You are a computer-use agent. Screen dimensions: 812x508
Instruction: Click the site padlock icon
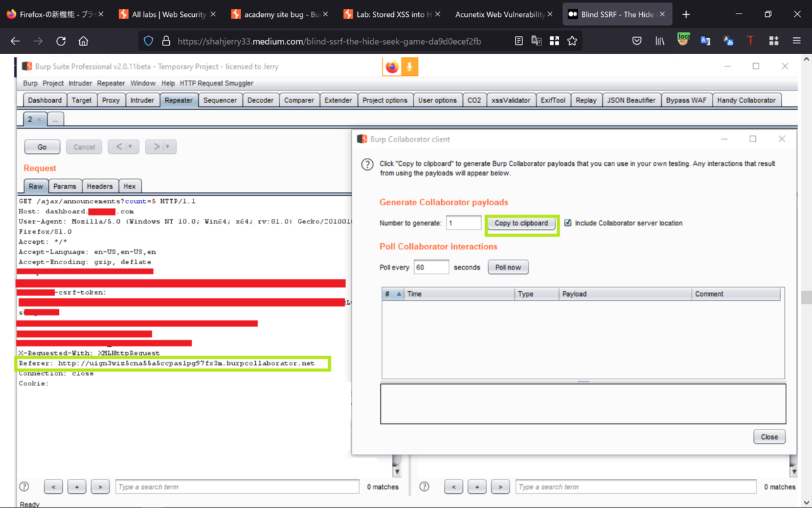pyautogui.click(x=166, y=41)
